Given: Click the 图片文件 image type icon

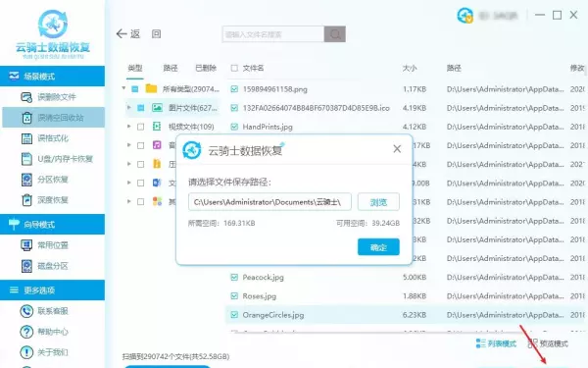Looking at the screenshot, I should 157,108.
